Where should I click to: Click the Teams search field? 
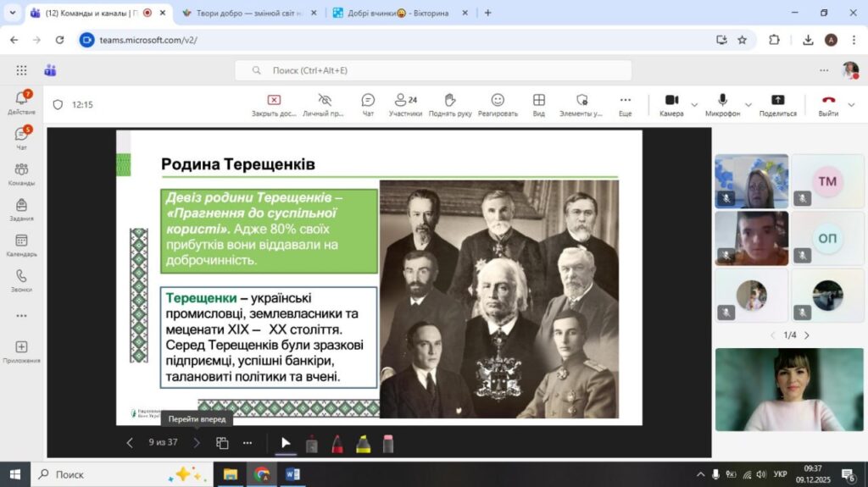point(432,70)
